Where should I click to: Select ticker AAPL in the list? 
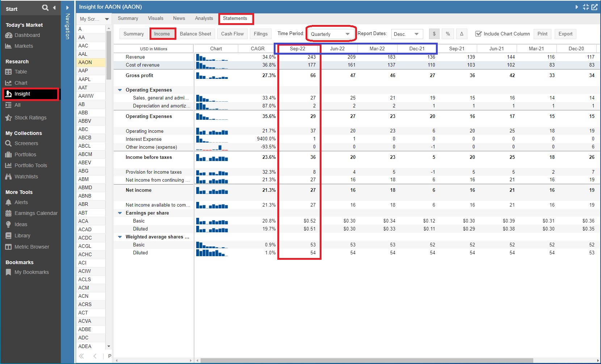tap(91, 79)
